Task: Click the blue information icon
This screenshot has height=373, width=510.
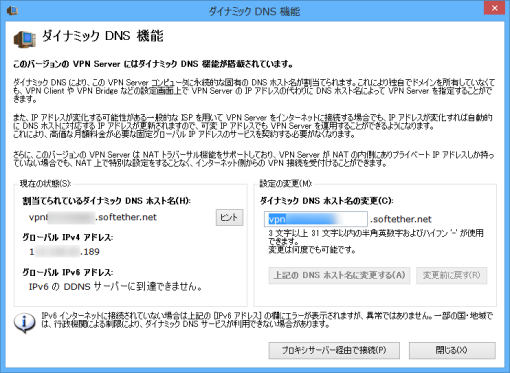Action: pyautogui.click(x=24, y=322)
